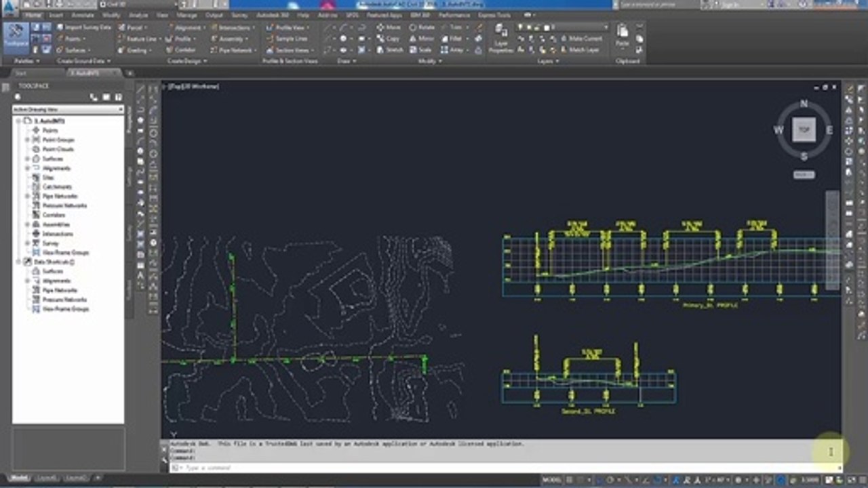This screenshot has height=488, width=868.
Task: Click Make Current layer button
Action: [x=580, y=39]
